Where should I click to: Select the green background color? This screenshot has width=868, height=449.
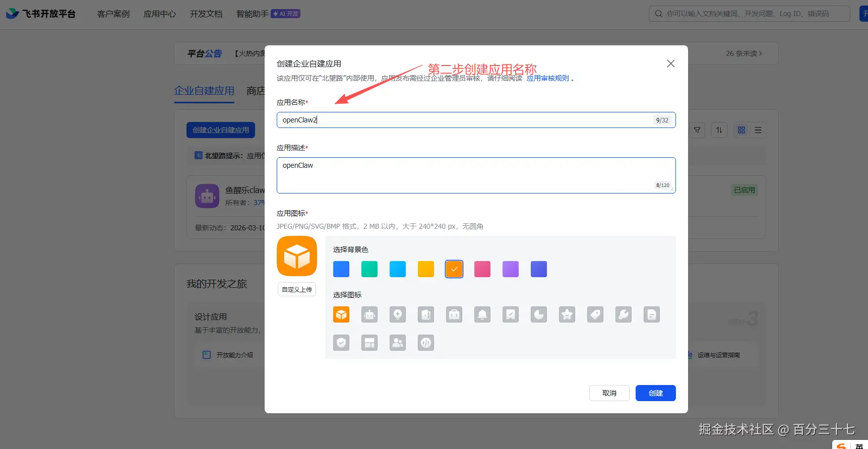(x=369, y=269)
